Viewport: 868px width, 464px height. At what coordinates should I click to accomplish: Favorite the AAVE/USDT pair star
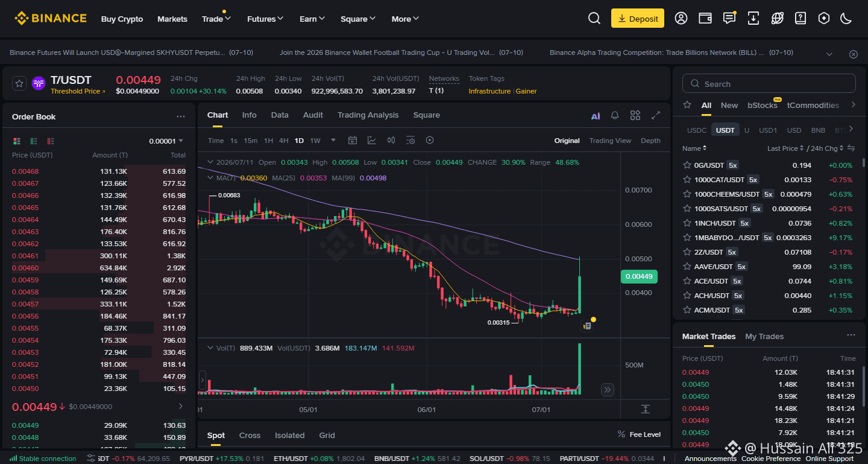pos(687,267)
